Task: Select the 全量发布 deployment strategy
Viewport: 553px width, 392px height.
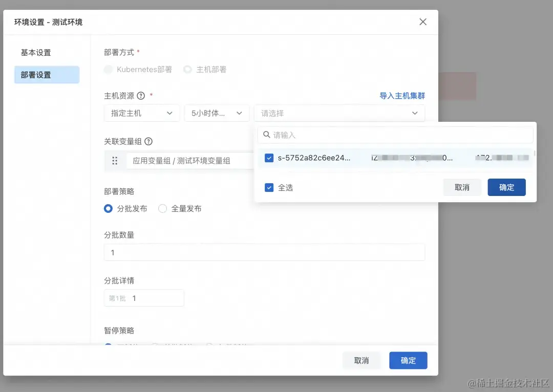Action: 162,208
